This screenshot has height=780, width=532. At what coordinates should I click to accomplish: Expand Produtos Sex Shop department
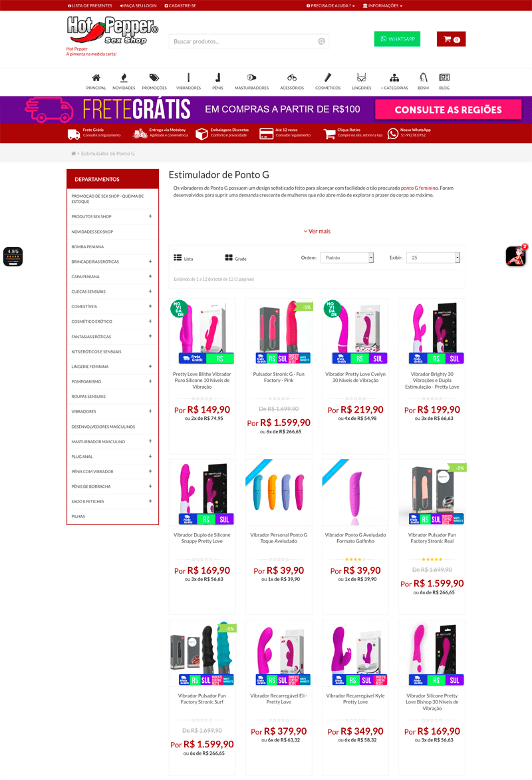[x=150, y=216]
